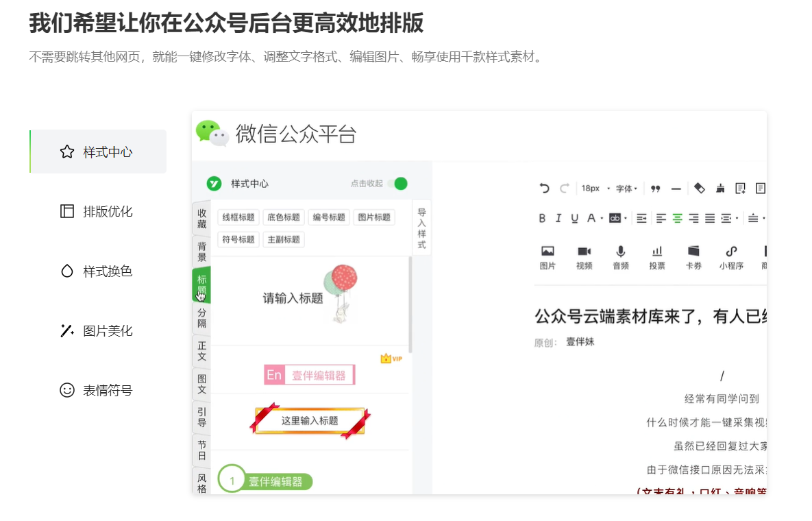Filter by 线框标题 tag

click(238, 217)
